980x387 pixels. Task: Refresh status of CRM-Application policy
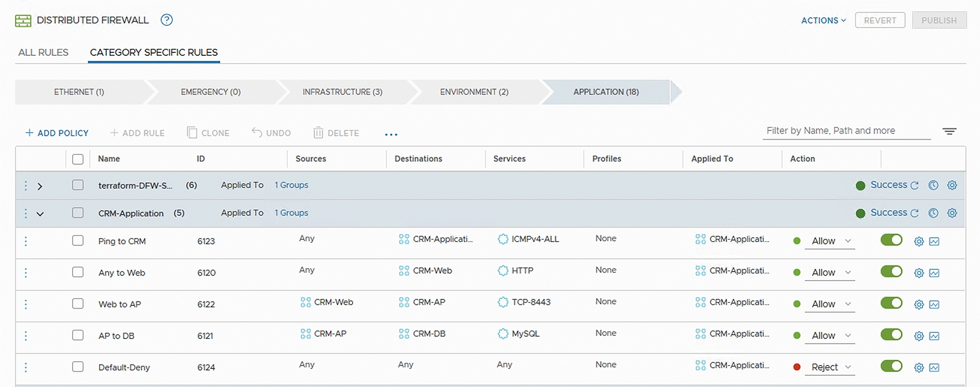pos(915,213)
